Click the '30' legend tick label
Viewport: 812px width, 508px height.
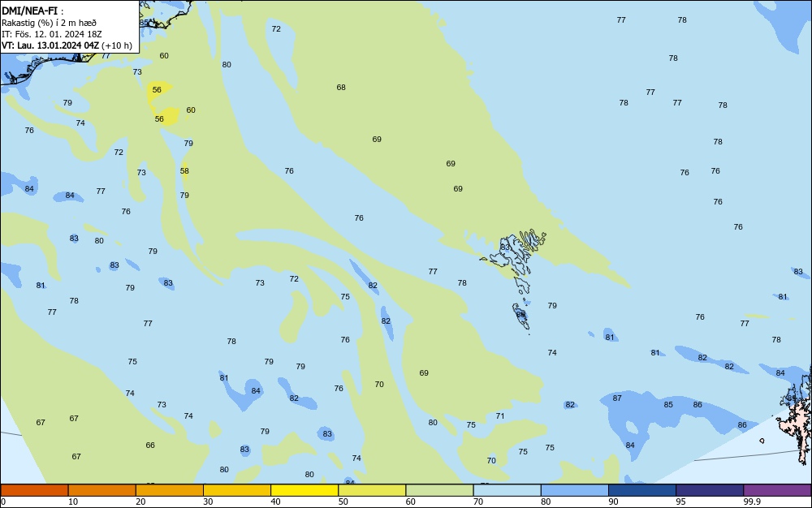[208, 502]
